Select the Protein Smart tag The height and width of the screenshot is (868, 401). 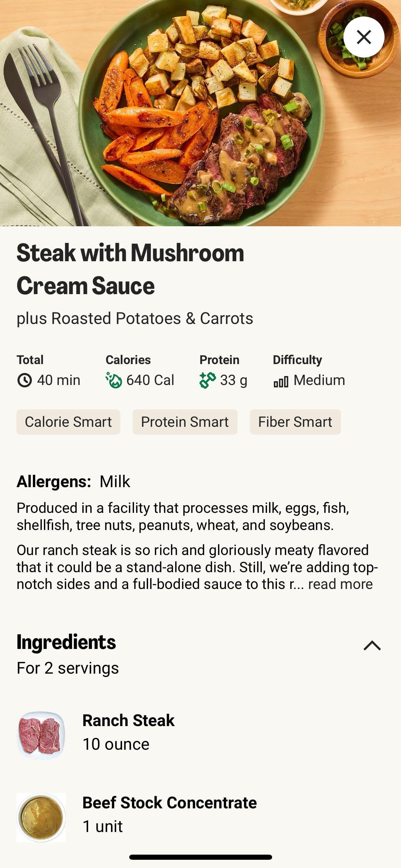point(185,422)
